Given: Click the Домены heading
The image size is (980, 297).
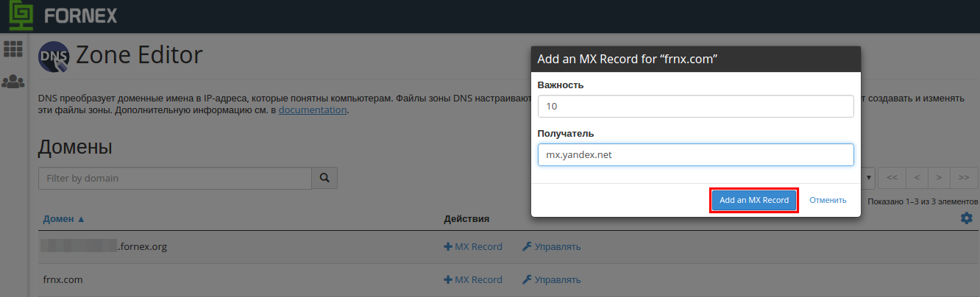Looking at the screenshot, I should (x=75, y=146).
